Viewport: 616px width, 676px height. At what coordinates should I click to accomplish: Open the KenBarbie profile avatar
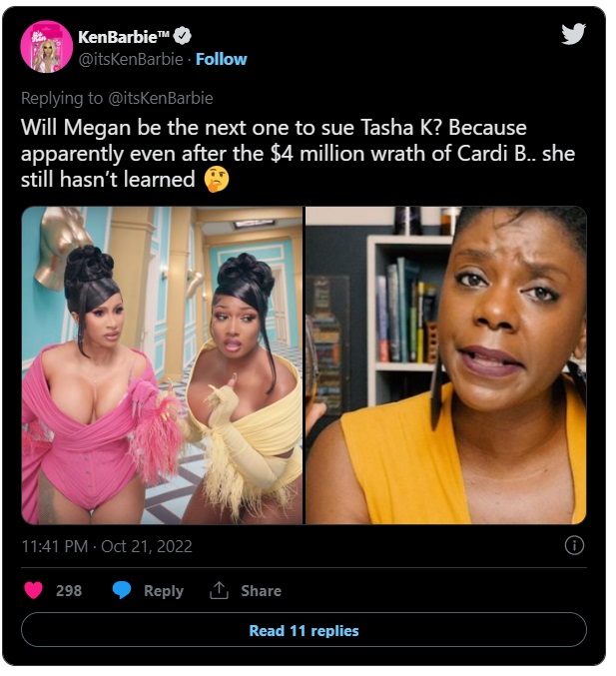point(46,47)
